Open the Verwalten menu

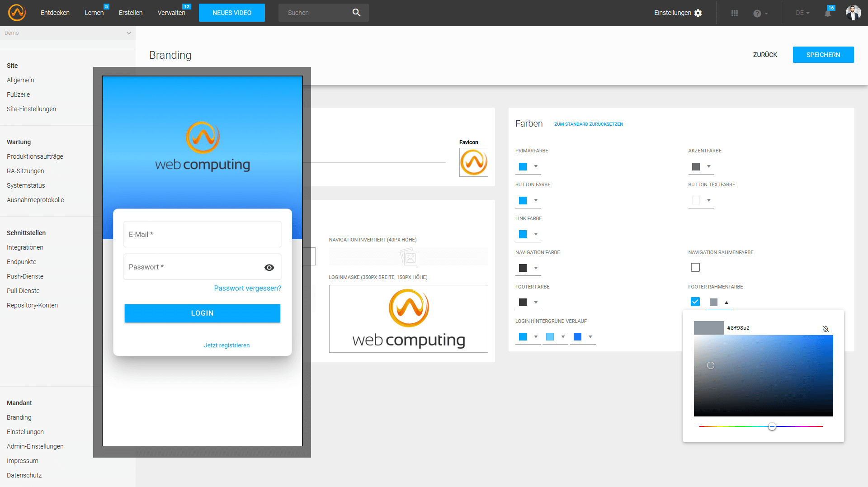[171, 13]
